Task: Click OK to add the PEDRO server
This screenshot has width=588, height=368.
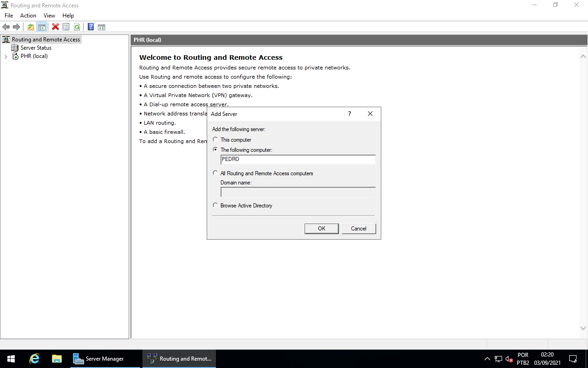Action: 322,228
